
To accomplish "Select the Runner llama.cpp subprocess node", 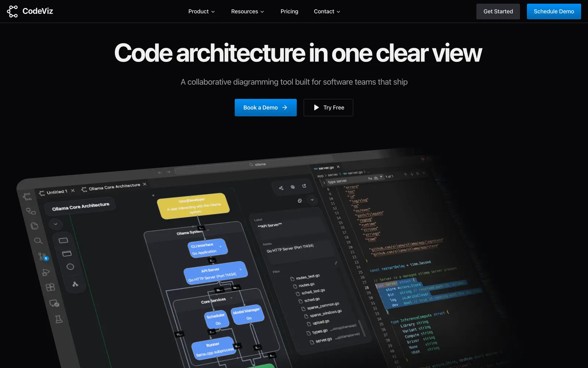I will tap(214, 348).
